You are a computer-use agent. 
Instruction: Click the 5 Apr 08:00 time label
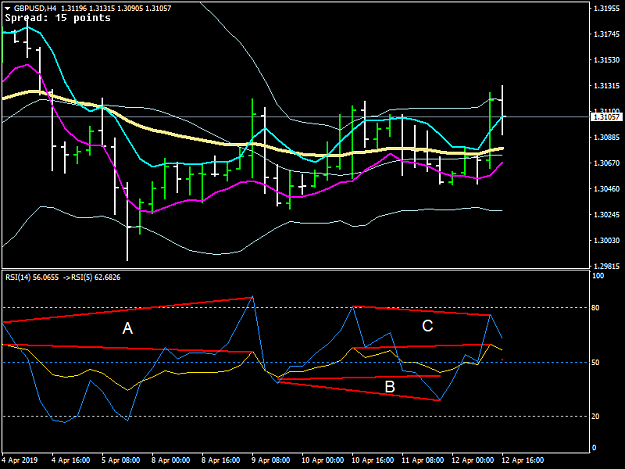[x=120, y=460]
